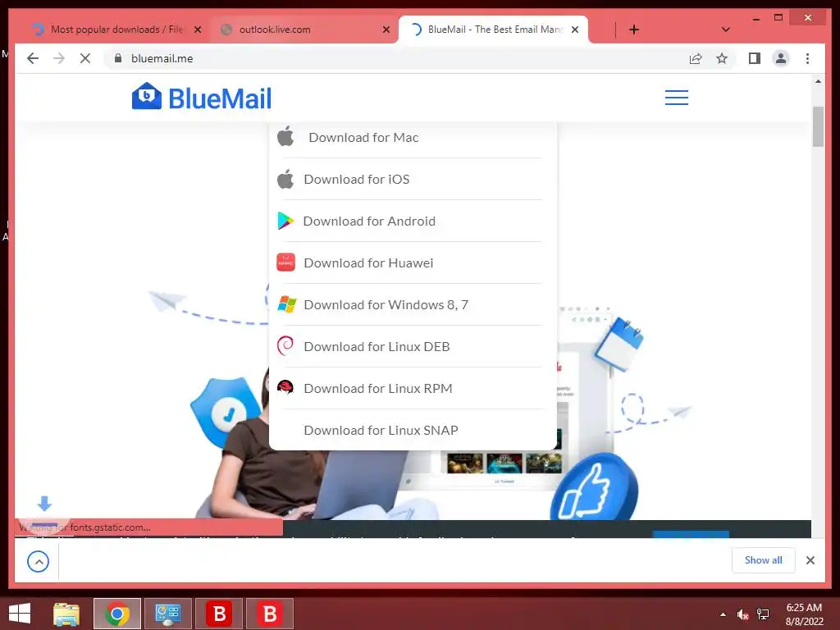Open the second red B taskbar app
Screen dimensions: 840x630
(x=270, y=614)
